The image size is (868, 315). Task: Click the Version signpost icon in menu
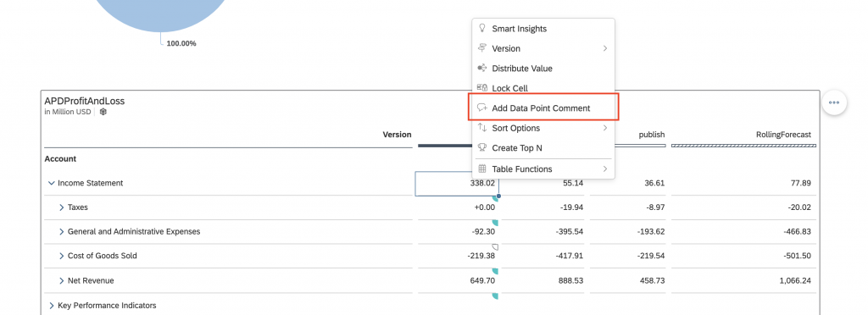pyautogui.click(x=482, y=48)
